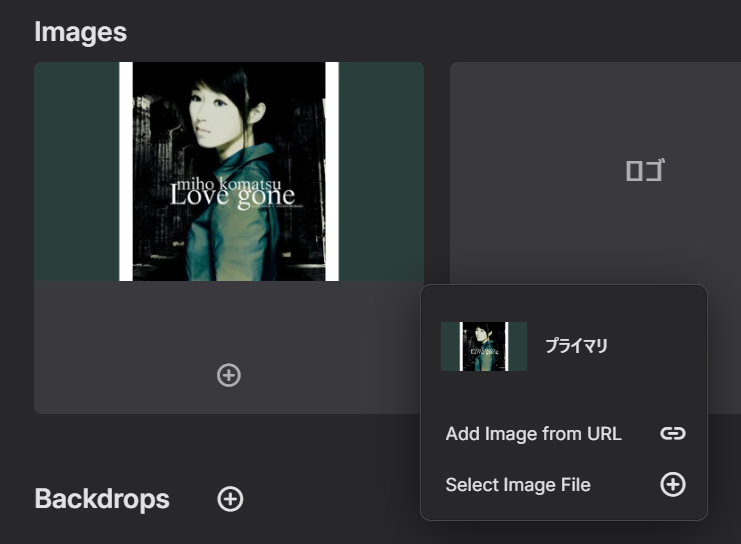Image resolution: width=741 pixels, height=544 pixels.
Task: Click the link icon for Add Image from URL
Action: click(x=673, y=433)
